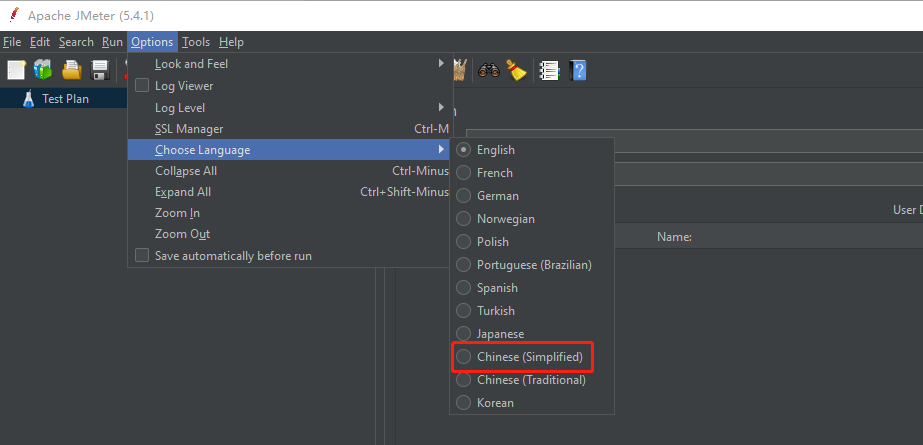Switch language to Spanish
This screenshot has height=445, width=923.
(533, 288)
